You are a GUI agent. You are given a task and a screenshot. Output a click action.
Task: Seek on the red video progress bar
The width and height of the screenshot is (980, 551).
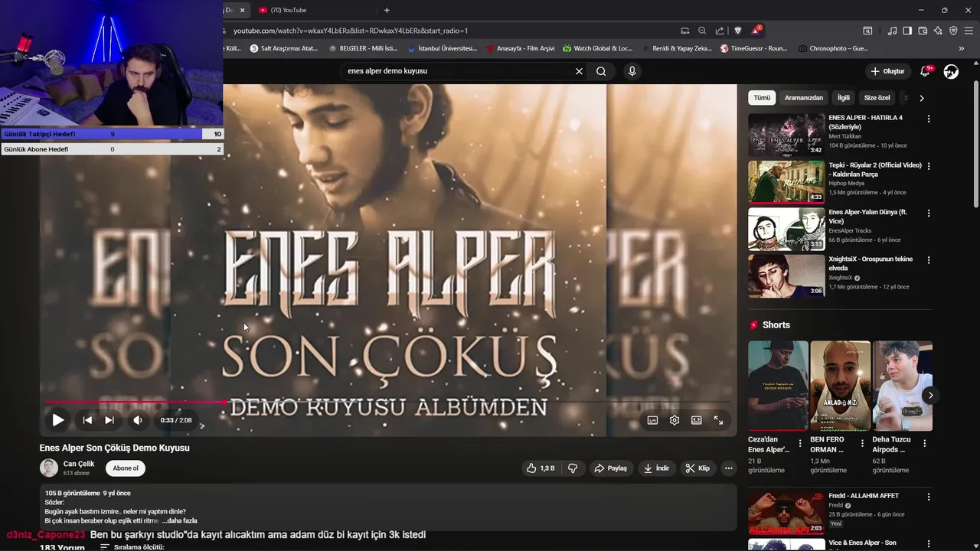pyautogui.click(x=387, y=402)
